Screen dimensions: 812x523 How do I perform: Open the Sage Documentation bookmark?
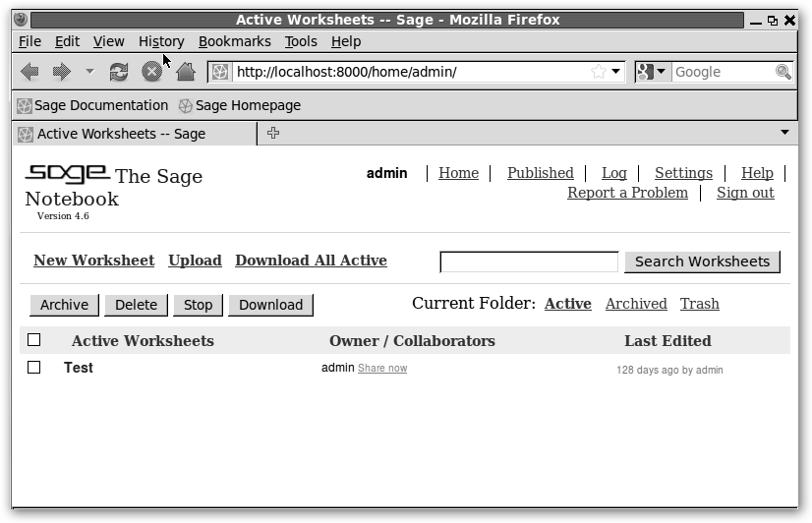click(x=92, y=105)
